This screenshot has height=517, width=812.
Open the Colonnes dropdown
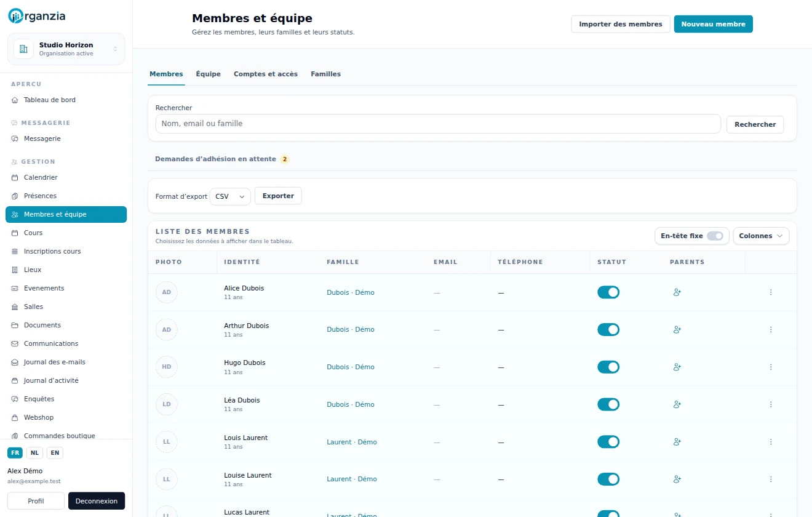click(x=761, y=236)
